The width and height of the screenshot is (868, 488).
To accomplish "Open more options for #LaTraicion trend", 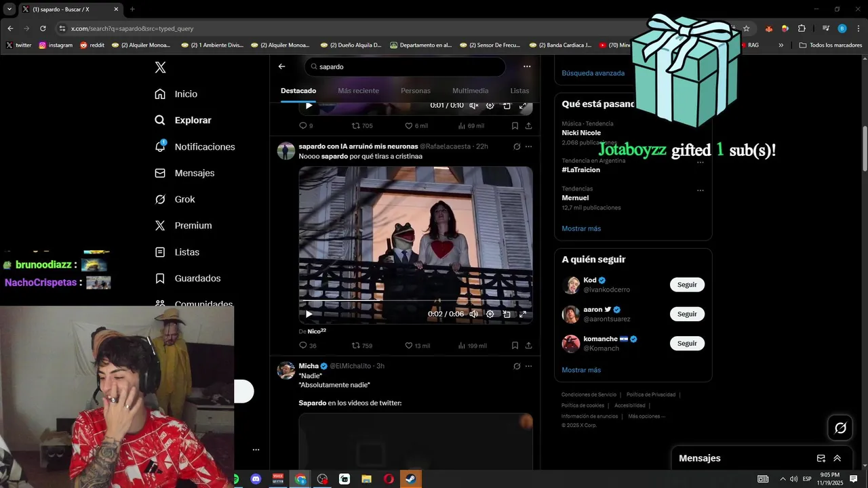I will (x=701, y=162).
